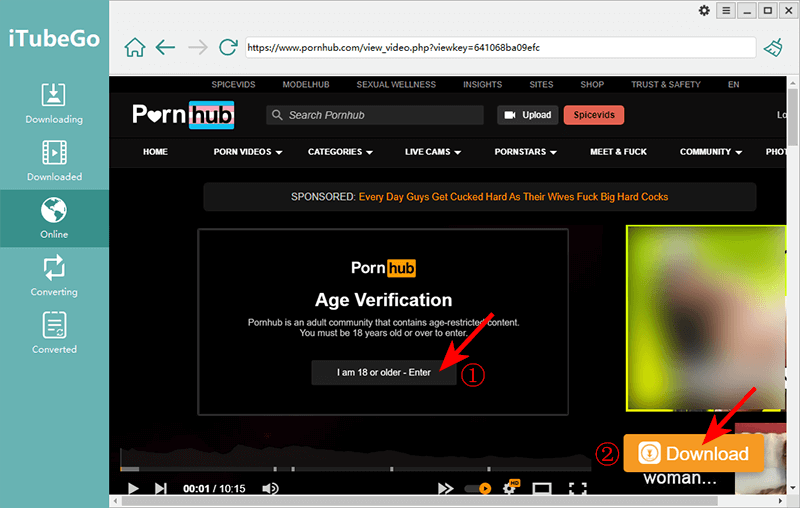This screenshot has width=800, height=508.
Task: Go to the HOME nav item
Action: pos(155,152)
